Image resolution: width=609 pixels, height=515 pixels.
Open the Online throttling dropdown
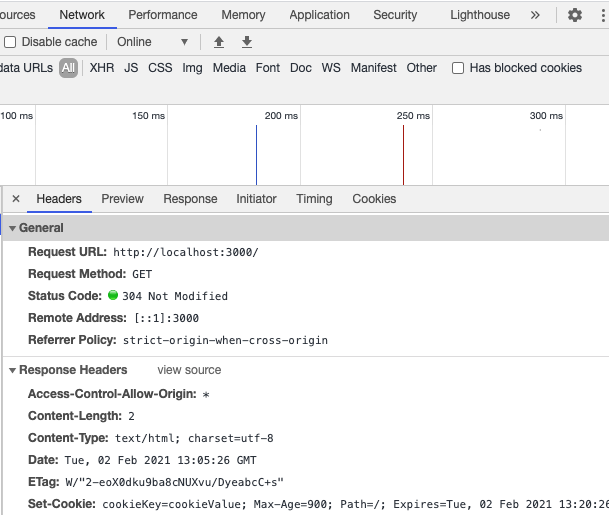(x=153, y=42)
